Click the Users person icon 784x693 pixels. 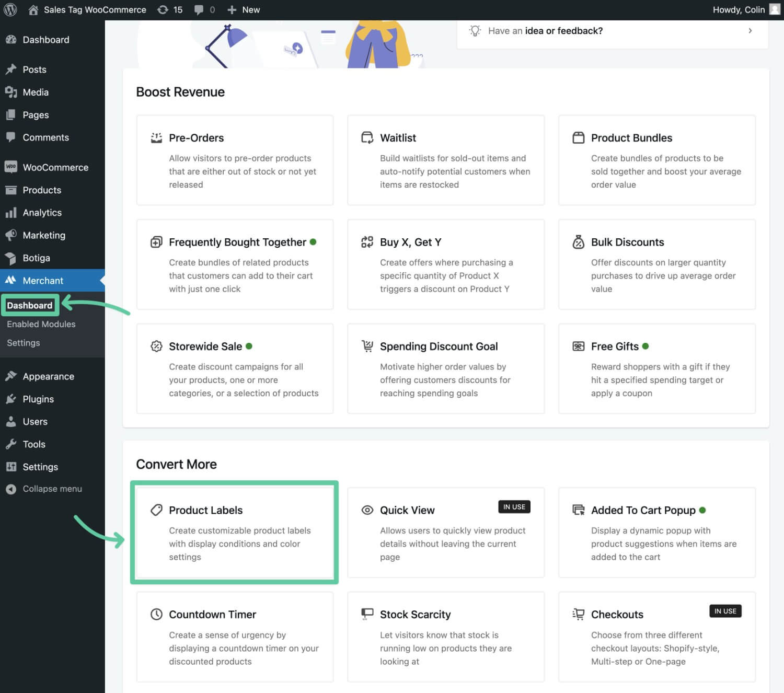point(11,421)
